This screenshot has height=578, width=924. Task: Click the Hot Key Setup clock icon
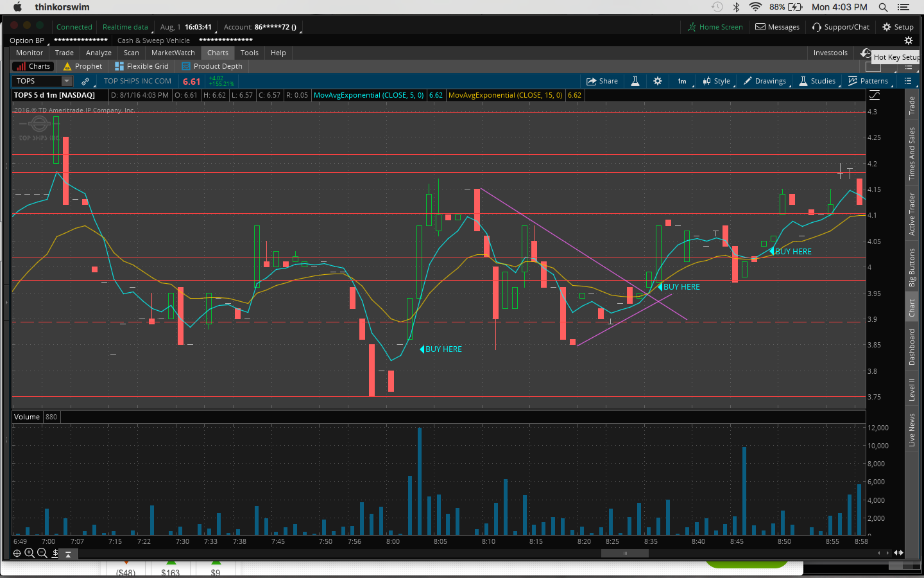866,53
